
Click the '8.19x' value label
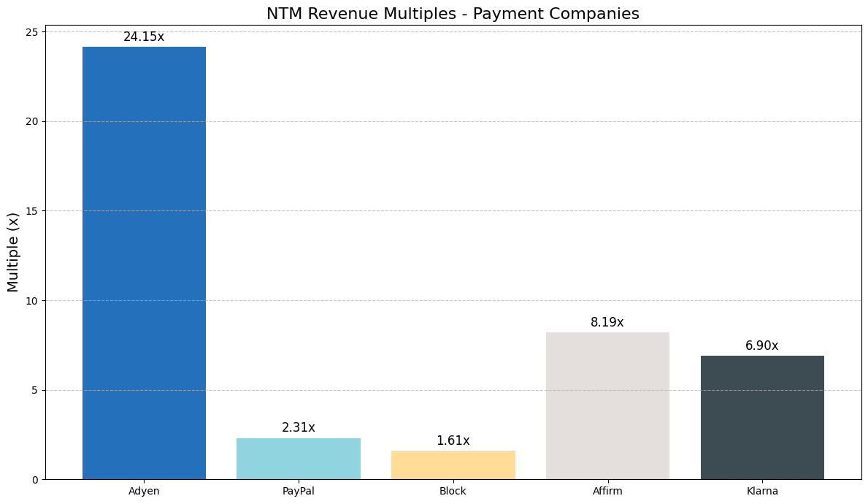pos(607,322)
